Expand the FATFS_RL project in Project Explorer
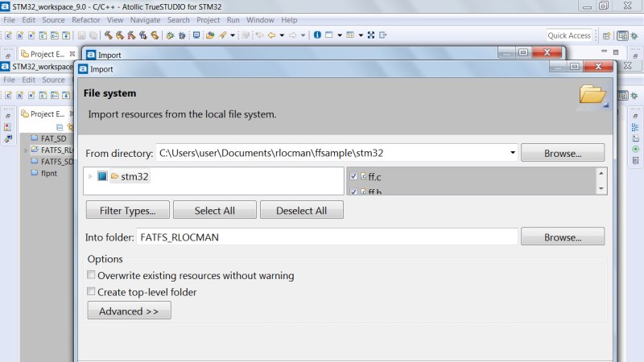Image resolution: width=644 pixels, height=362 pixels. coord(26,150)
